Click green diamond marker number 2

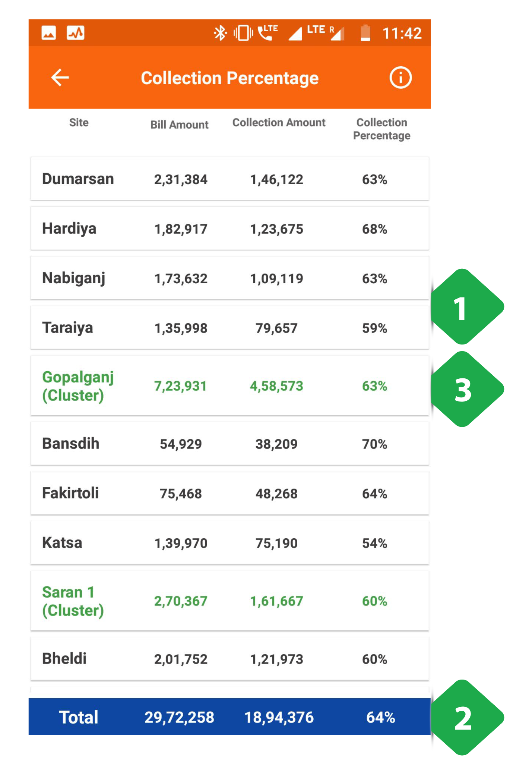click(466, 717)
